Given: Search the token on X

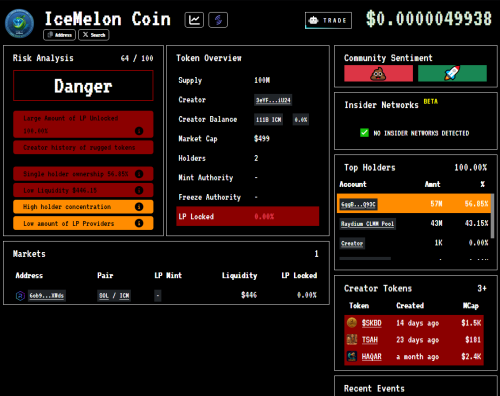Looking at the screenshot, I should [x=94, y=35].
